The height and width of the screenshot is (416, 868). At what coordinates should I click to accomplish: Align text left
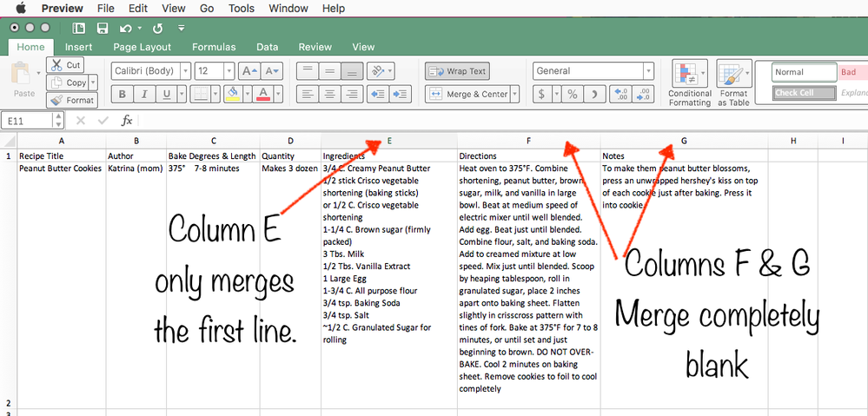tap(308, 94)
